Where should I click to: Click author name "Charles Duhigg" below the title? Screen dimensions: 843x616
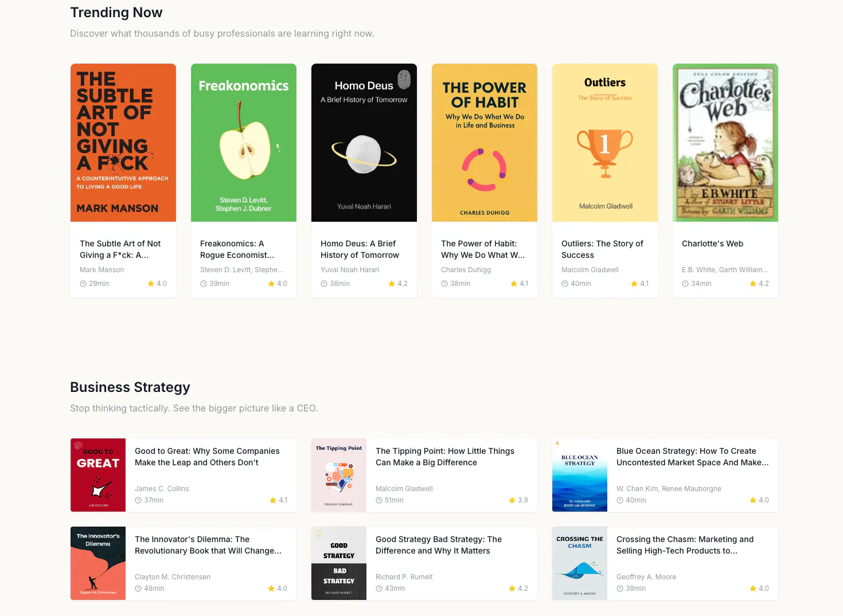[x=466, y=270]
